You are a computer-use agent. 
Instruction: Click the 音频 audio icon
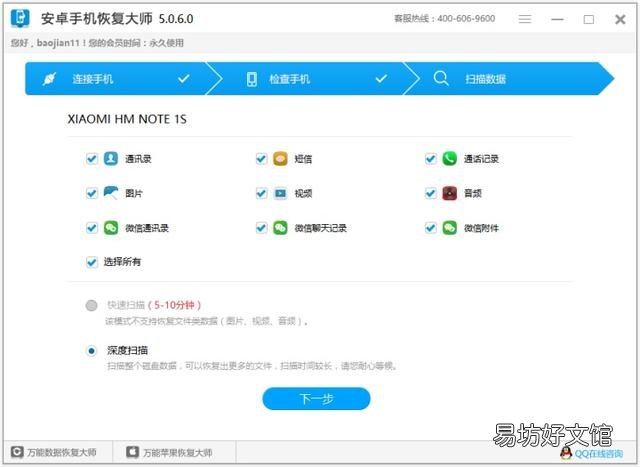tap(450, 193)
